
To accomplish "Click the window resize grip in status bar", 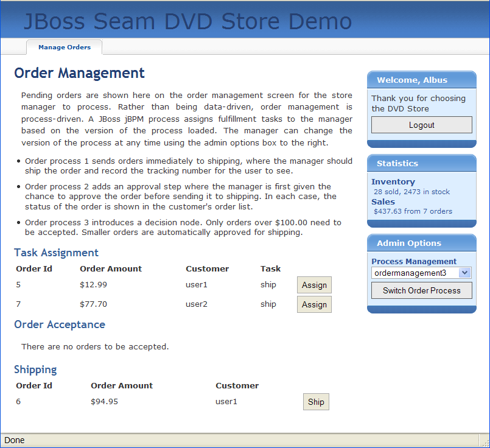I will pyautogui.click(x=485, y=441).
